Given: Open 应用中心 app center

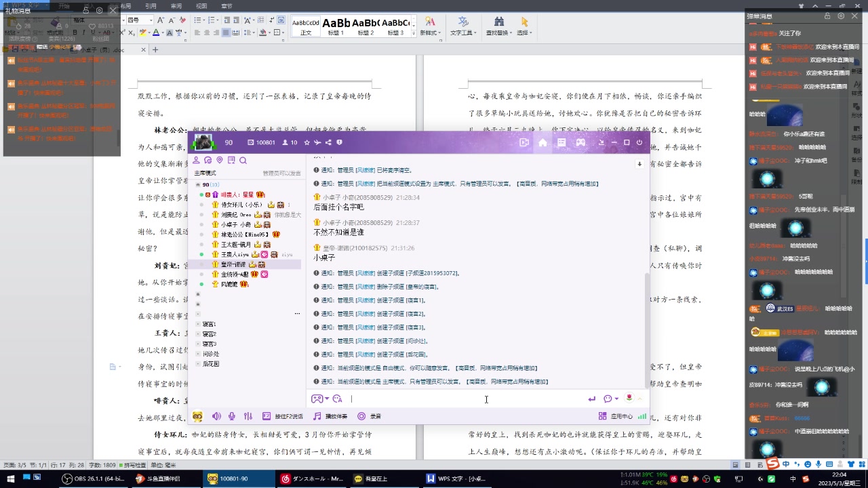Looking at the screenshot, I should 616,416.
